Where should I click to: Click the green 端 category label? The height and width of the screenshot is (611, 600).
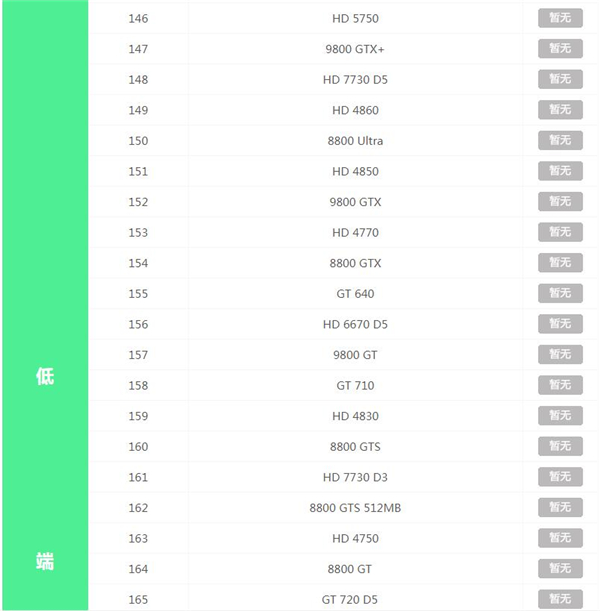[45, 561]
